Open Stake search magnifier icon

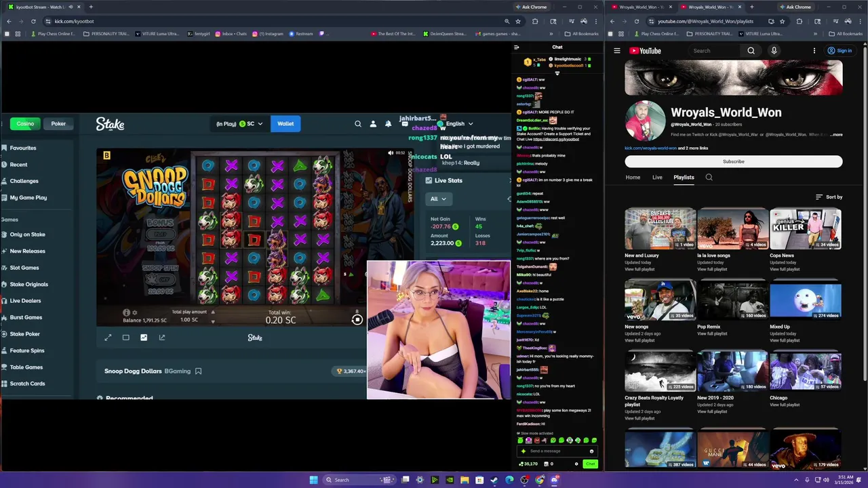click(358, 124)
